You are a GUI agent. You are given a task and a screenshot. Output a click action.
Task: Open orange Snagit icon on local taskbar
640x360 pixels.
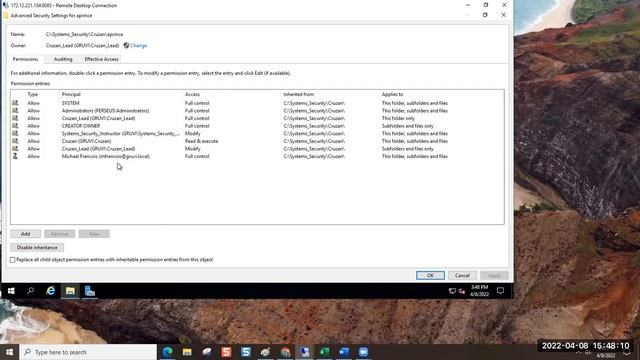[226, 352]
